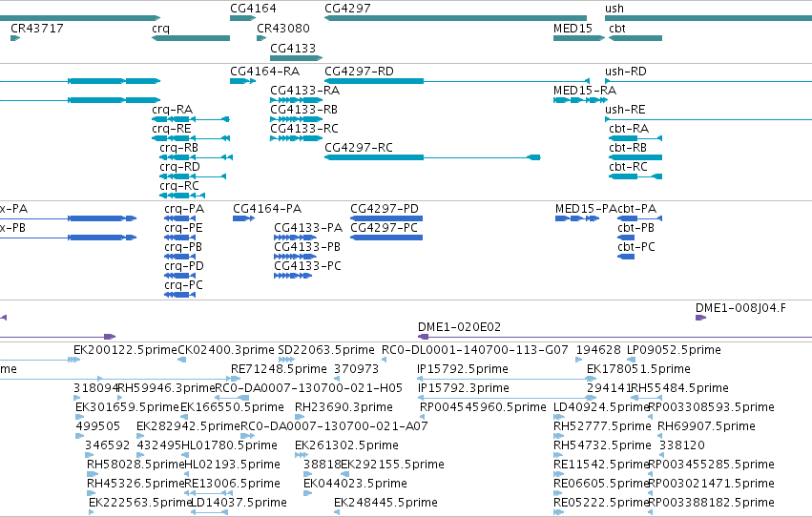Select the CG4133 gene label
This screenshot has width=812, height=517.
click(x=293, y=48)
